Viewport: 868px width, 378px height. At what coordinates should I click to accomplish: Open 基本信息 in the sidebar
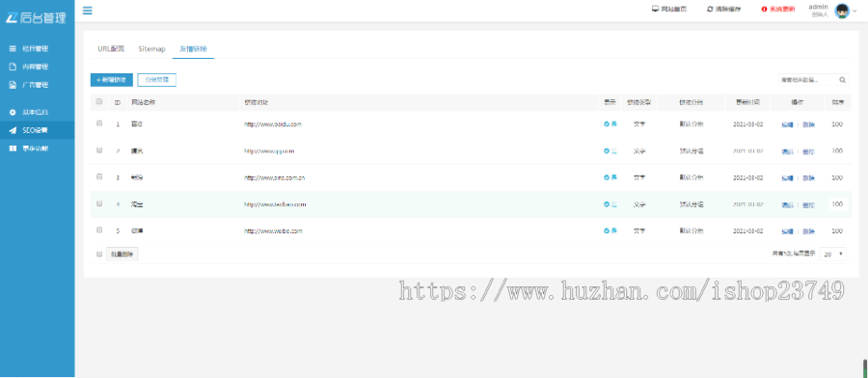click(x=37, y=113)
